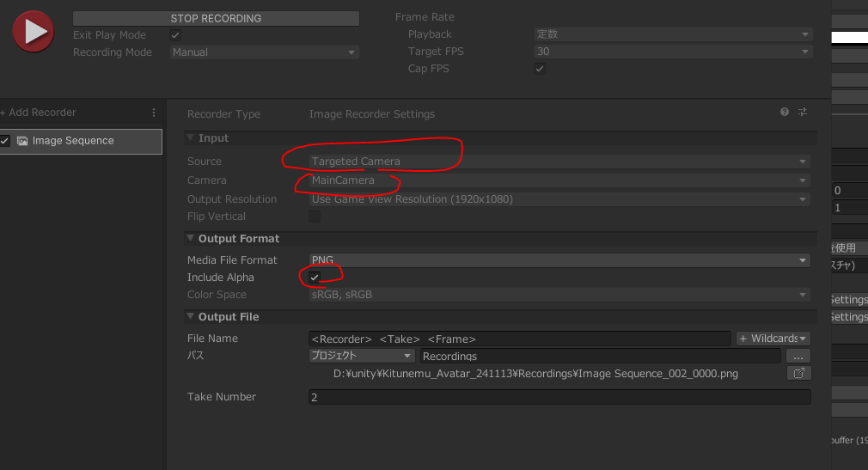Click the red record play button
Image resolution: width=868 pixels, height=470 pixels.
[34, 32]
